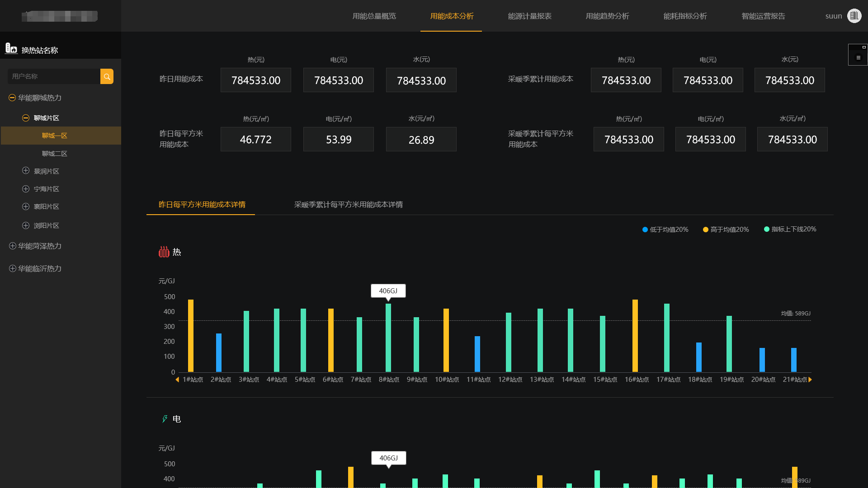
Task: Click 46.772 heat cost per square meter
Action: (x=256, y=139)
